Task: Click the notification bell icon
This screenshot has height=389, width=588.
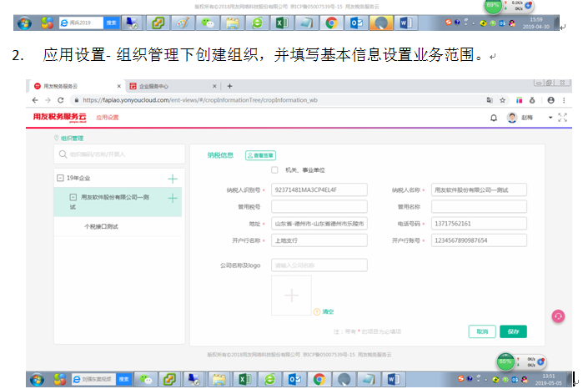Action: pos(494,118)
